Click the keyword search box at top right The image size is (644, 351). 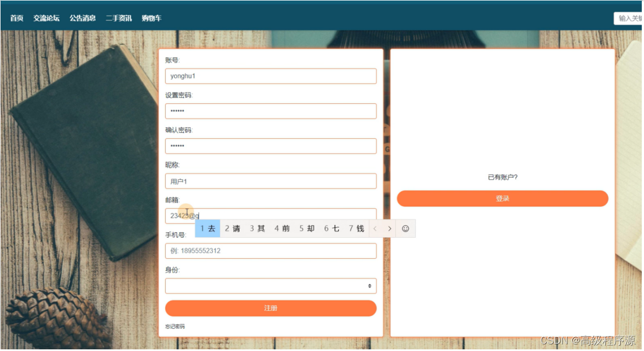(x=630, y=18)
